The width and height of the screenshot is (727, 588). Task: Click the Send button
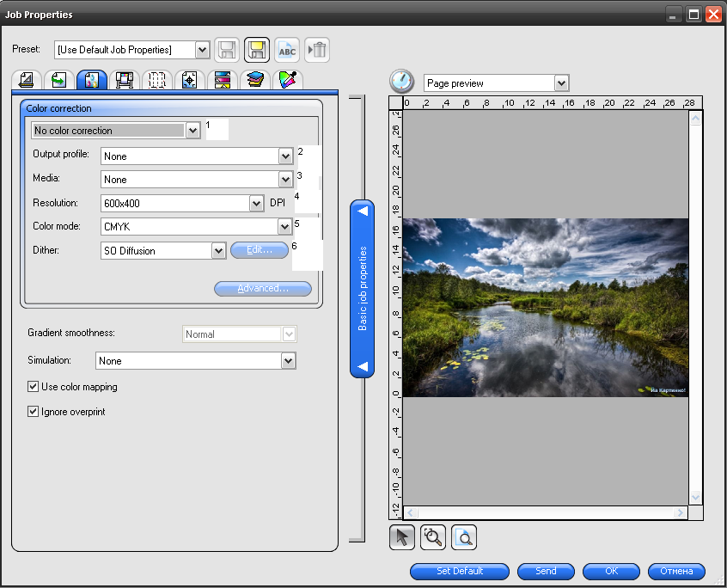pos(546,572)
